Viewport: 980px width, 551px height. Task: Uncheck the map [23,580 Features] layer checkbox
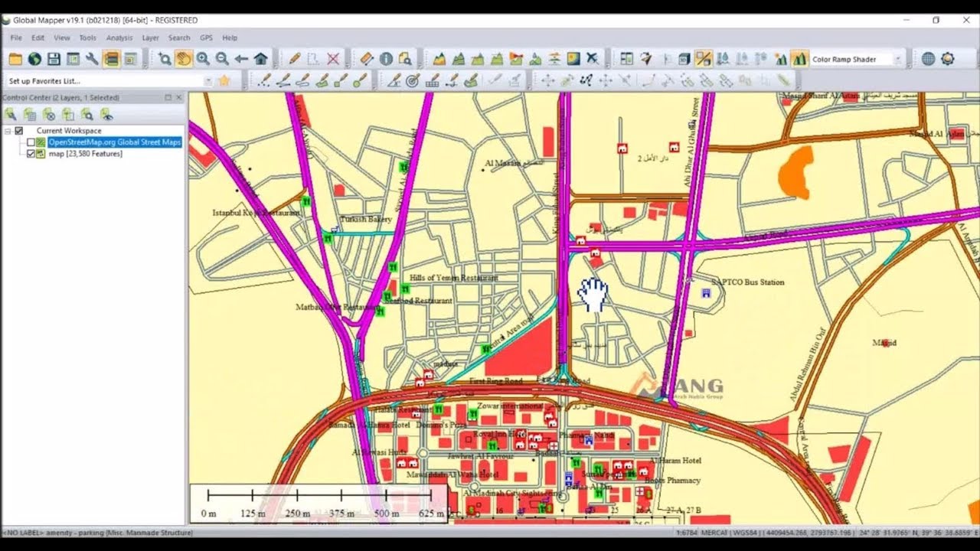point(31,154)
